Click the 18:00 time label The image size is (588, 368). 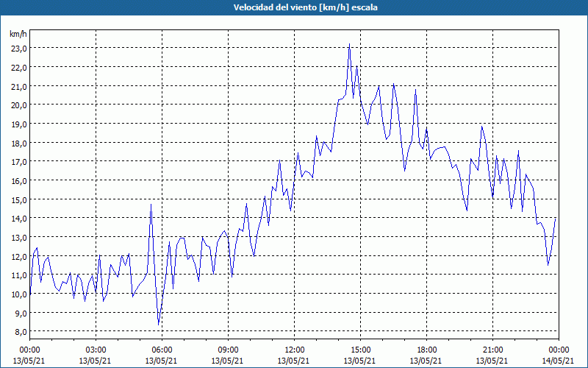pyautogui.click(x=426, y=350)
